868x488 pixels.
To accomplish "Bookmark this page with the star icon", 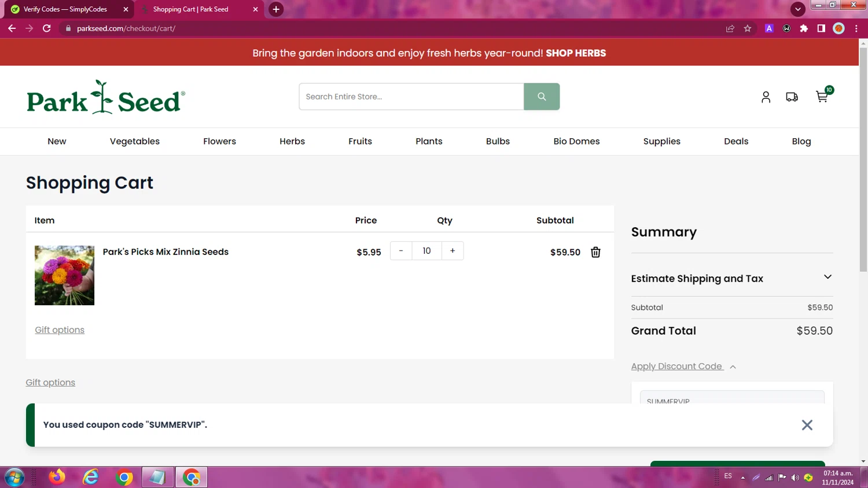I will click(x=748, y=28).
